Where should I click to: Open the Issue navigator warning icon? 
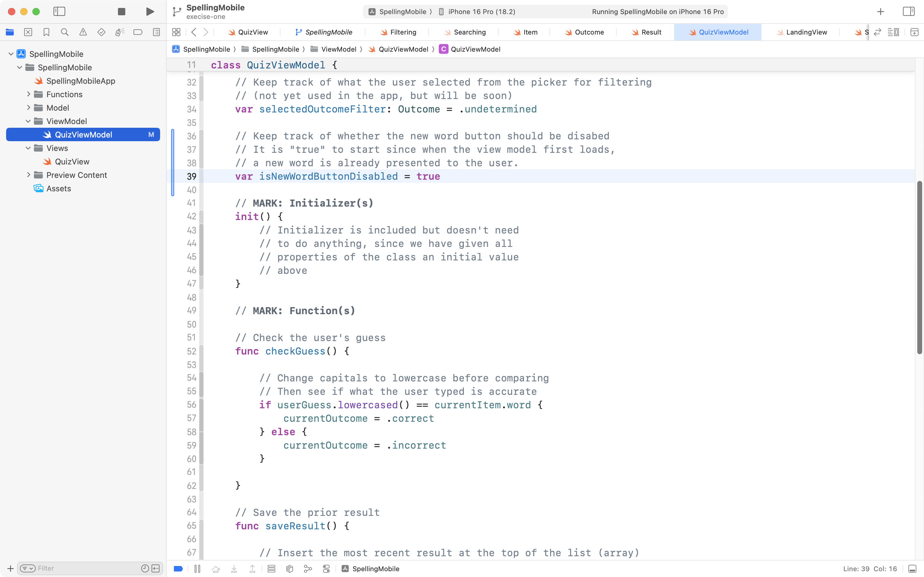[x=83, y=32]
